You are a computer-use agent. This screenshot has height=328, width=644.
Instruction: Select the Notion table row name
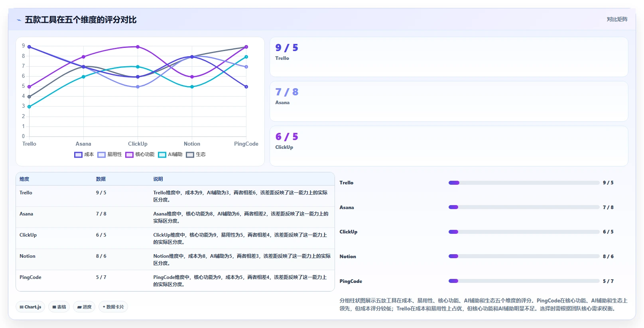pyautogui.click(x=28, y=256)
